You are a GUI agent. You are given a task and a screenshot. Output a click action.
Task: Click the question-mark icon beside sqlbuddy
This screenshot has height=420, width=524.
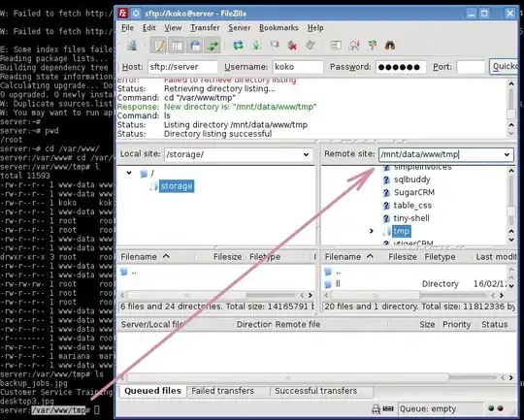(x=386, y=179)
